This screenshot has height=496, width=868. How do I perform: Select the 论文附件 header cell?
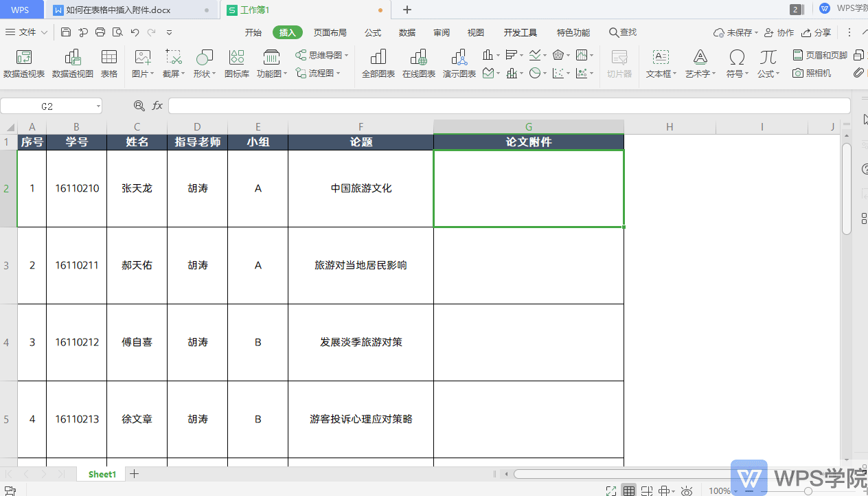(x=529, y=142)
